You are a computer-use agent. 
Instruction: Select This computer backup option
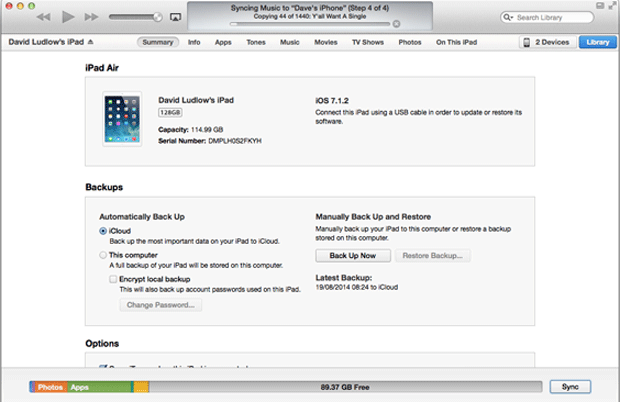(x=103, y=255)
